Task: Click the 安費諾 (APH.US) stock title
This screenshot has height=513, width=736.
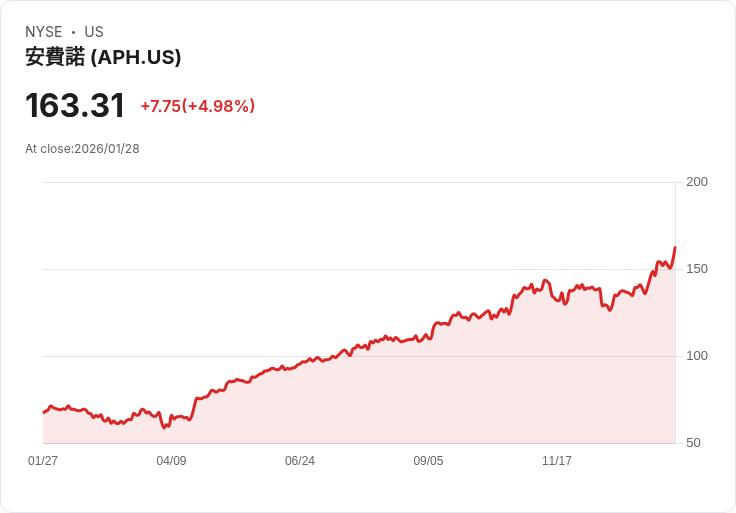Action: (103, 58)
